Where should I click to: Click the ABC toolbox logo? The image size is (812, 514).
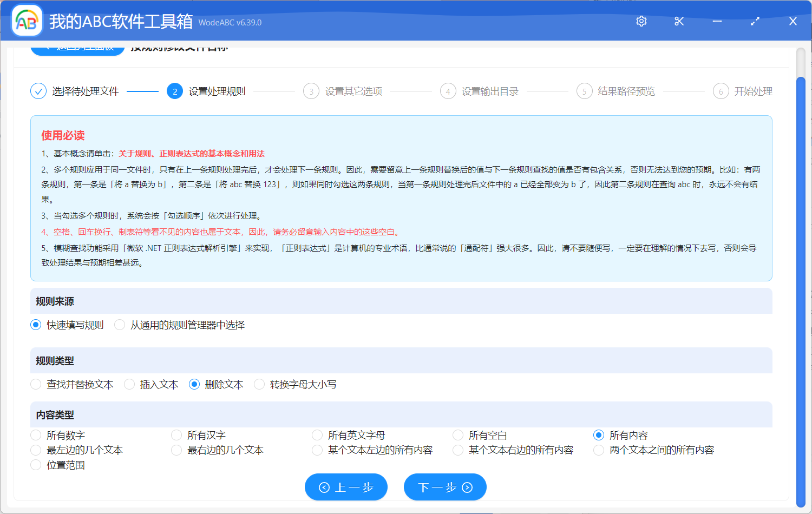pyautogui.click(x=27, y=21)
